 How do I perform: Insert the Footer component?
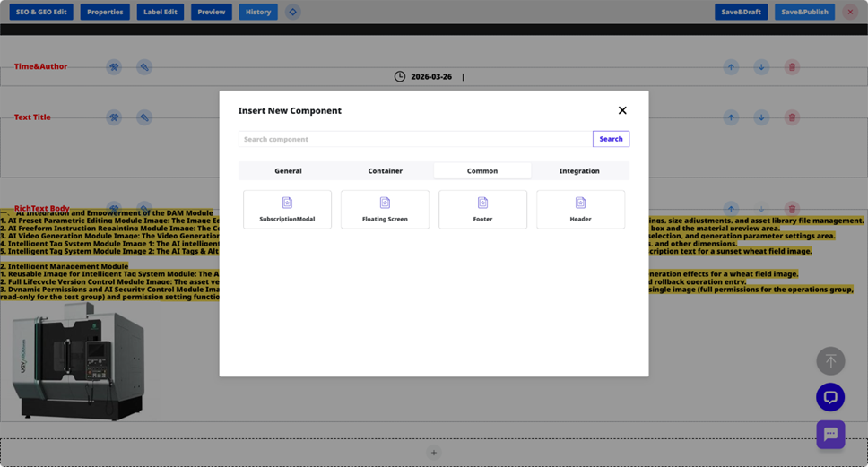point(482,210)
